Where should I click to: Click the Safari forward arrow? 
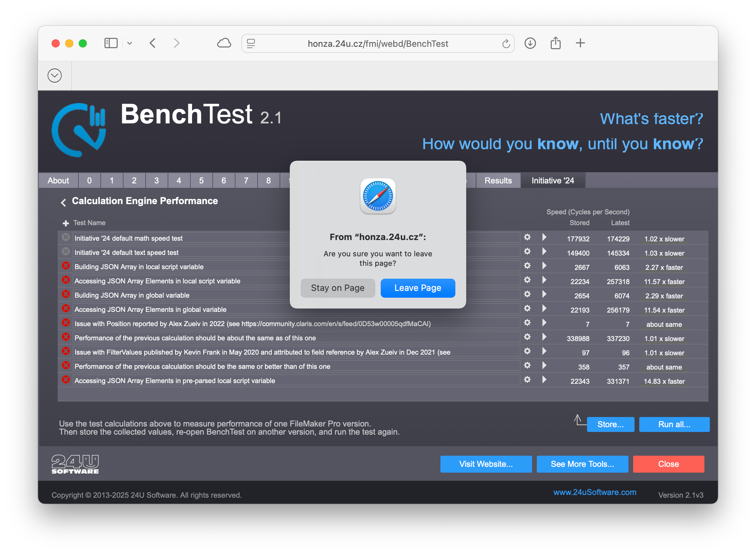click(176, 43)
